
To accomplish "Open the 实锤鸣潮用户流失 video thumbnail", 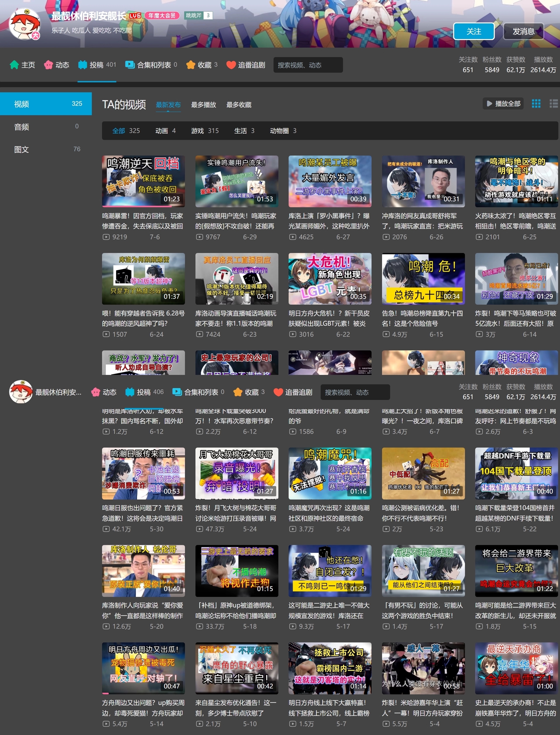I will pos(237,181).
